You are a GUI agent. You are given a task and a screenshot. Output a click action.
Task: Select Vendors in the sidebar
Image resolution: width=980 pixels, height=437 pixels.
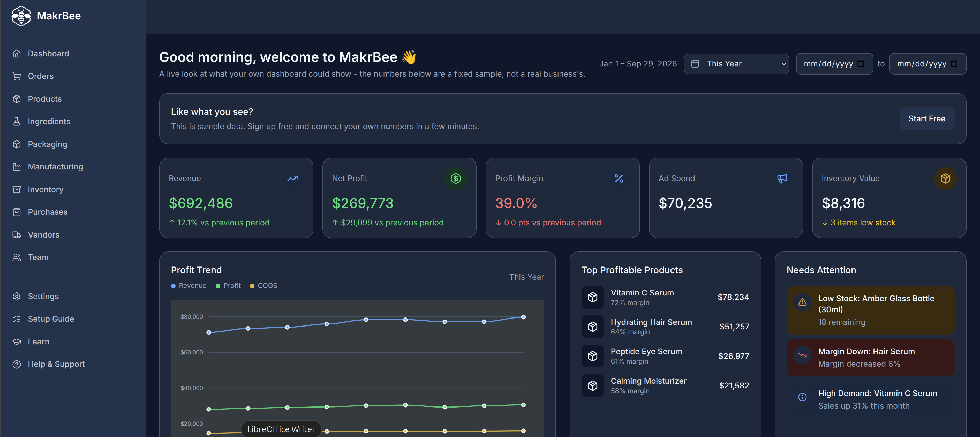73,235
